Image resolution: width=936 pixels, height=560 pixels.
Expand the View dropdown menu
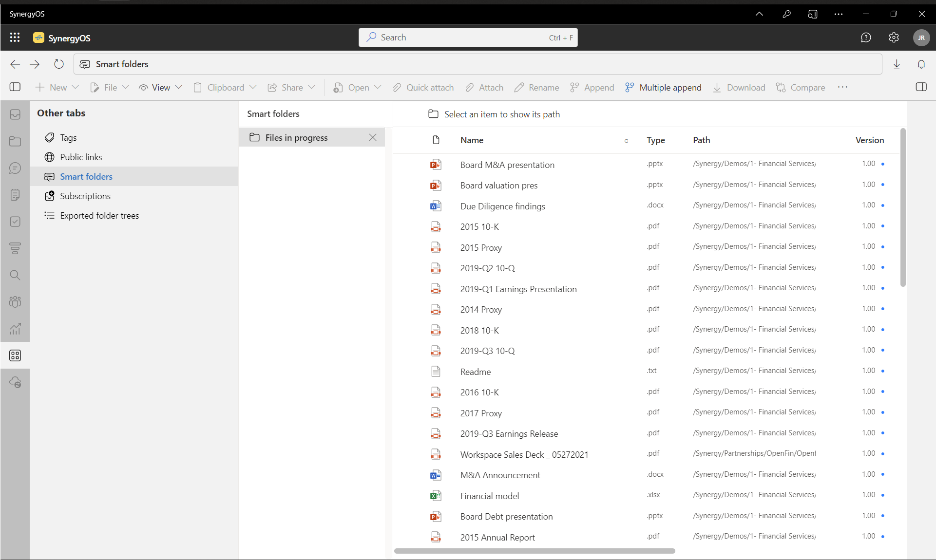pyautogui.click(x=178, y=88)
